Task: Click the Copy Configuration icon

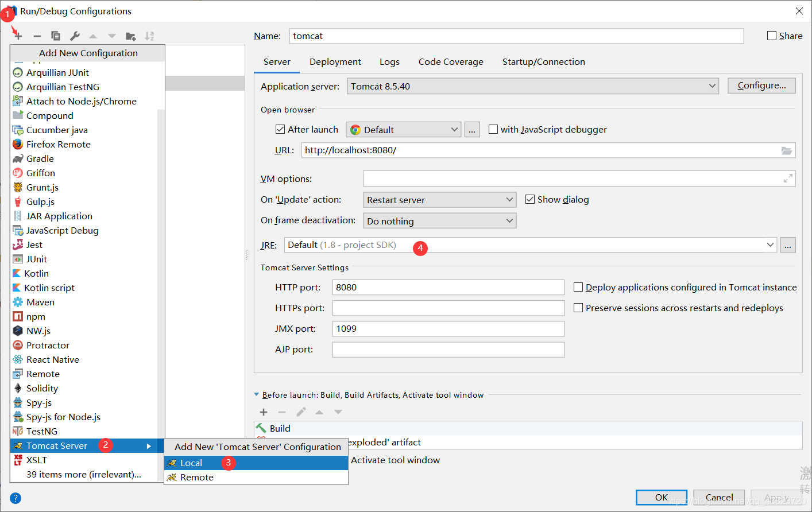Action: click(x=56, y=36)
